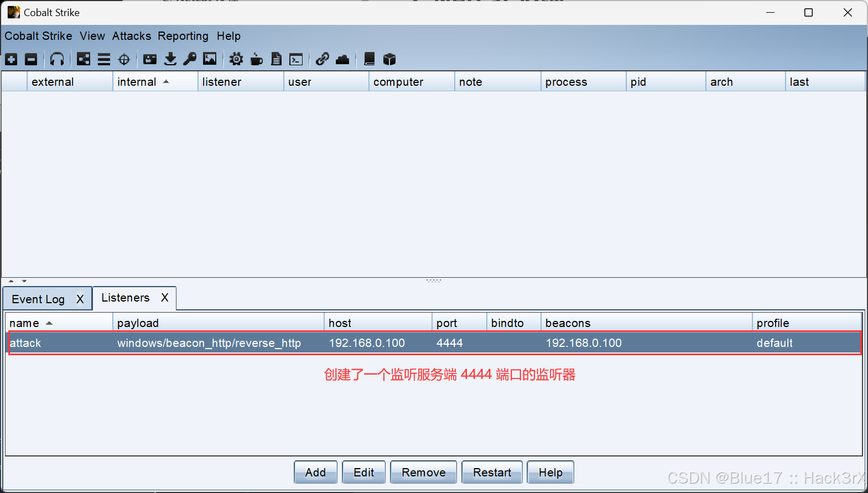Open Manage Web Server cloud icon

tap(342, 59)
